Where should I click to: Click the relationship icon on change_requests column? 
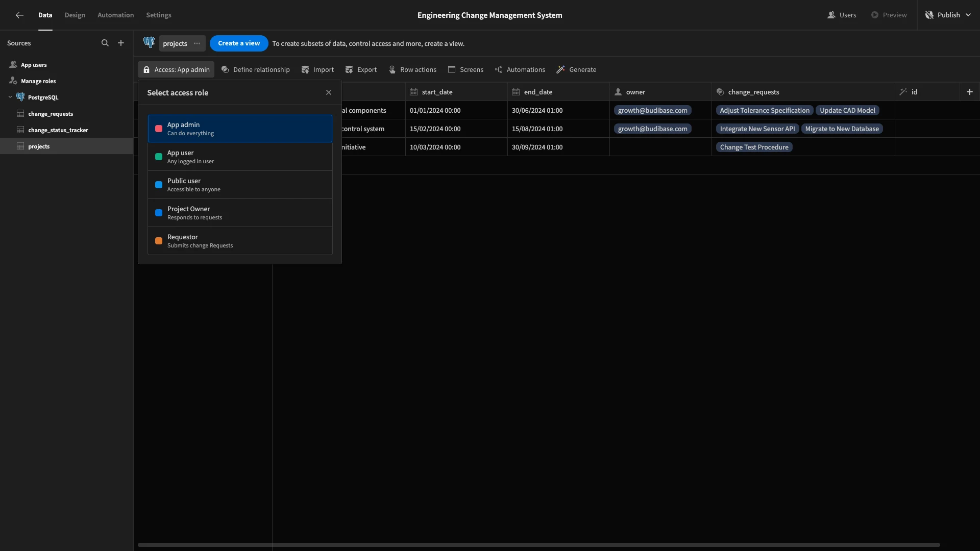point(720,92)
